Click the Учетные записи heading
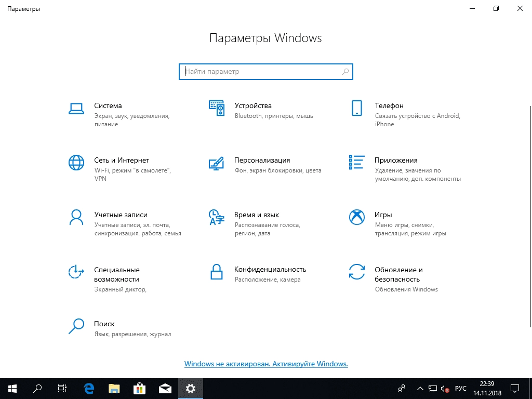The image size is (532, 399). pyautogui.click(x=121, y=215)
